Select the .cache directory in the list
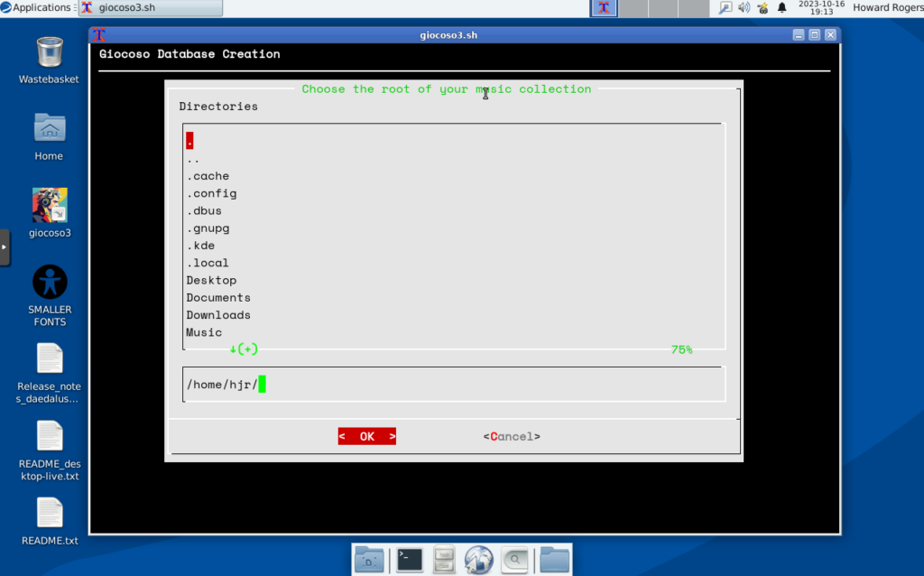This screenshot has width=924, height=576. (208, 176)
